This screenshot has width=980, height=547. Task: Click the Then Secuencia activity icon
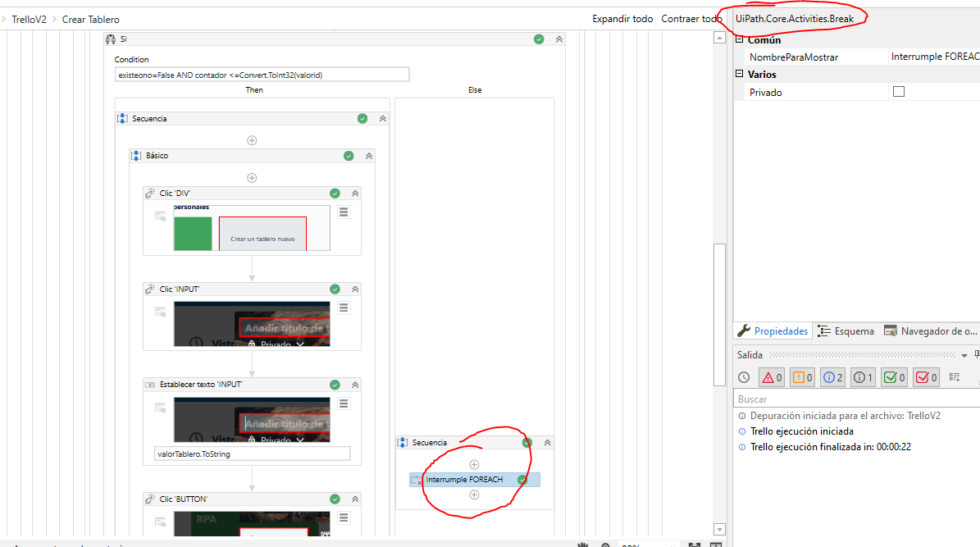pos(122,119)
